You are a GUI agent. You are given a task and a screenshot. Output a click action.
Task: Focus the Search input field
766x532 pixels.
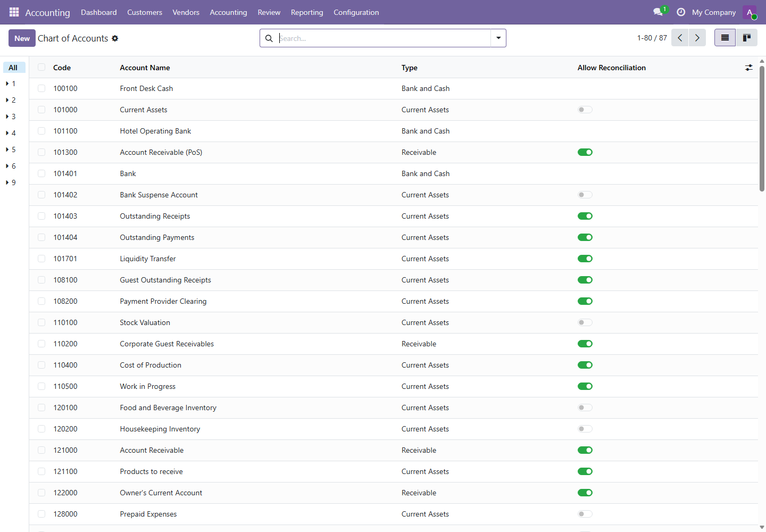click(384, 38)
